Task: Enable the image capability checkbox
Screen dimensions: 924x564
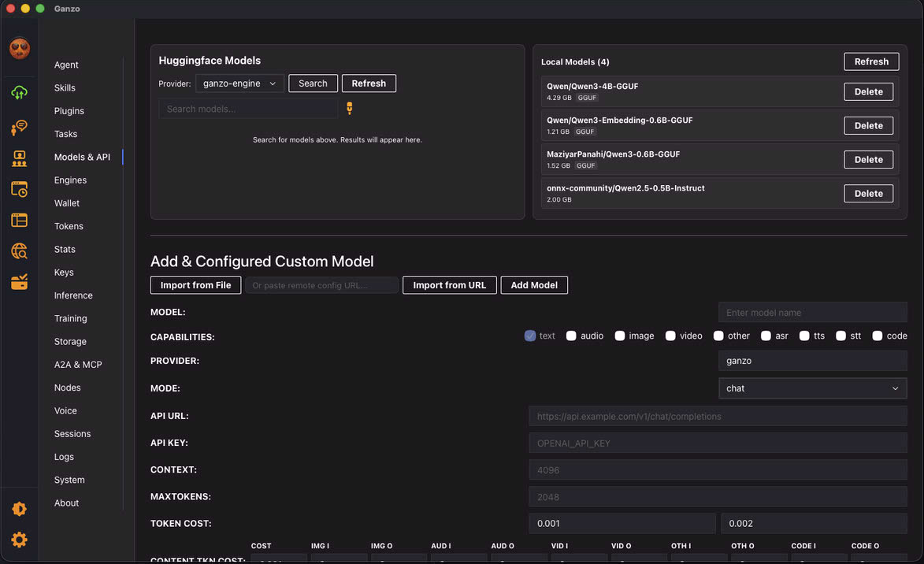Action: point(619,336)
